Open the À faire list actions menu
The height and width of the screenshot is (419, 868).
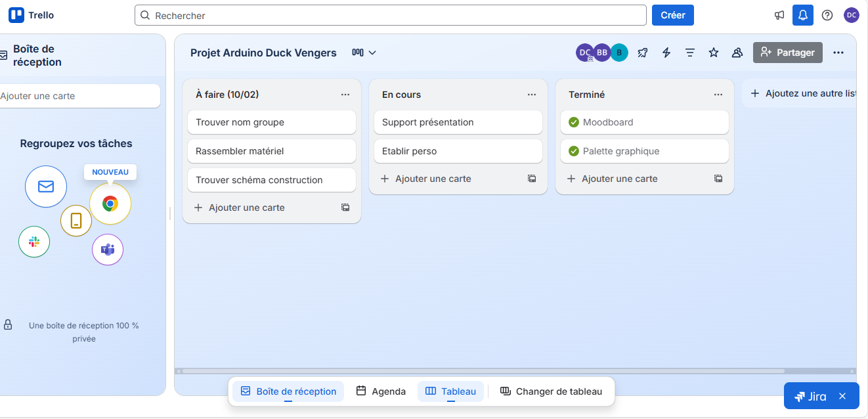[345, 95]
